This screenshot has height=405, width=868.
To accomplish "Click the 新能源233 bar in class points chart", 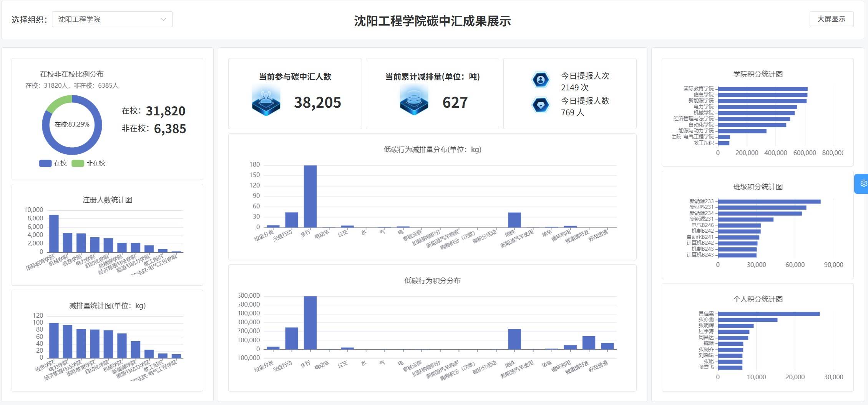I will click(768, 202).
